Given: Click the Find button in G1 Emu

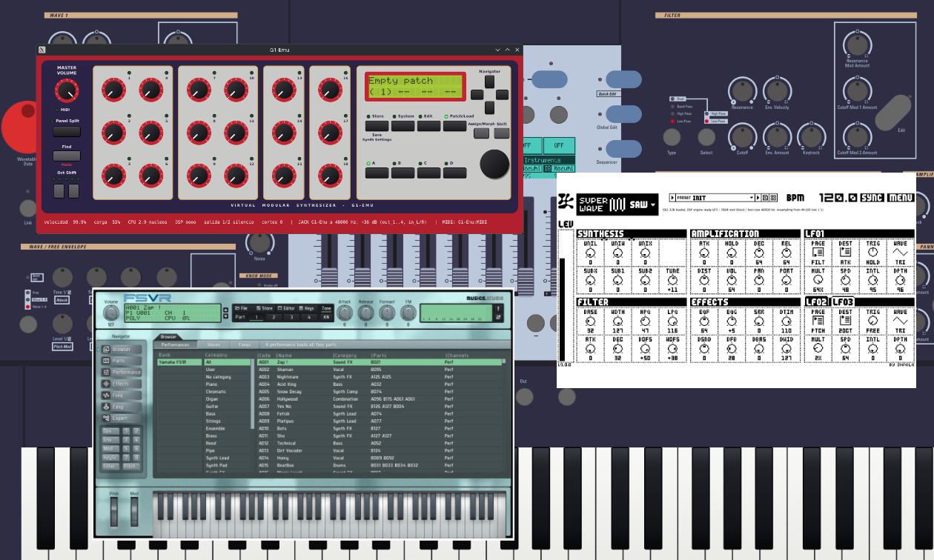Looking at the screenshot, I should (67, 156).
